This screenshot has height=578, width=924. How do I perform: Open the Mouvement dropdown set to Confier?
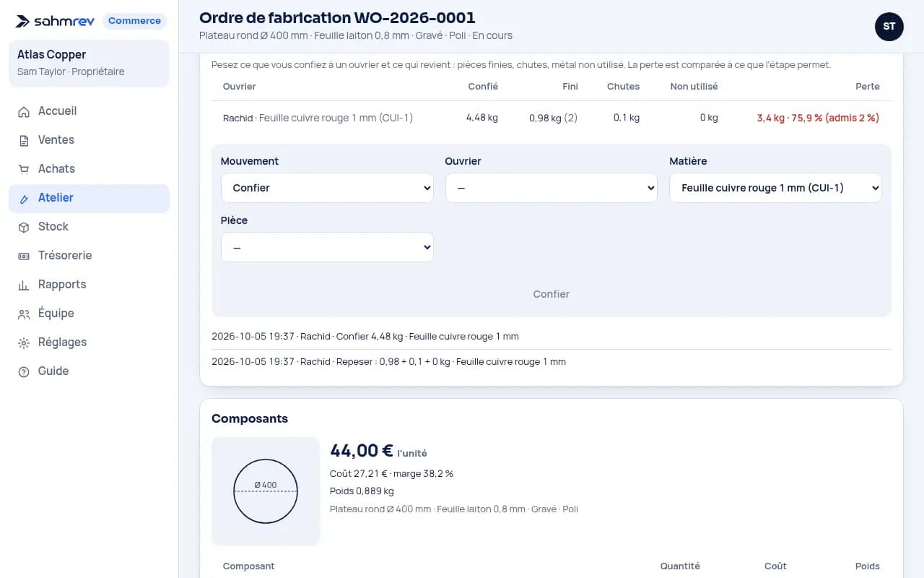tap(327, 188)
